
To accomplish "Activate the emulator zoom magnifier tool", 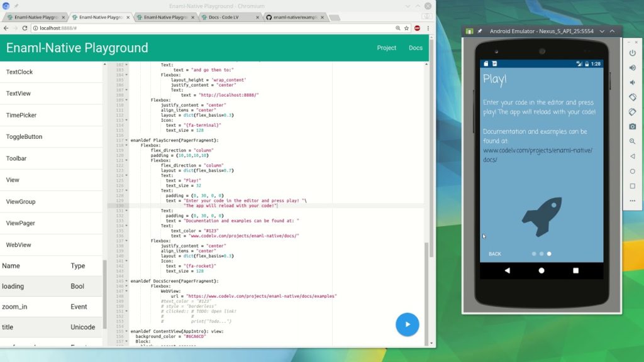I will [x=633, y=141].
